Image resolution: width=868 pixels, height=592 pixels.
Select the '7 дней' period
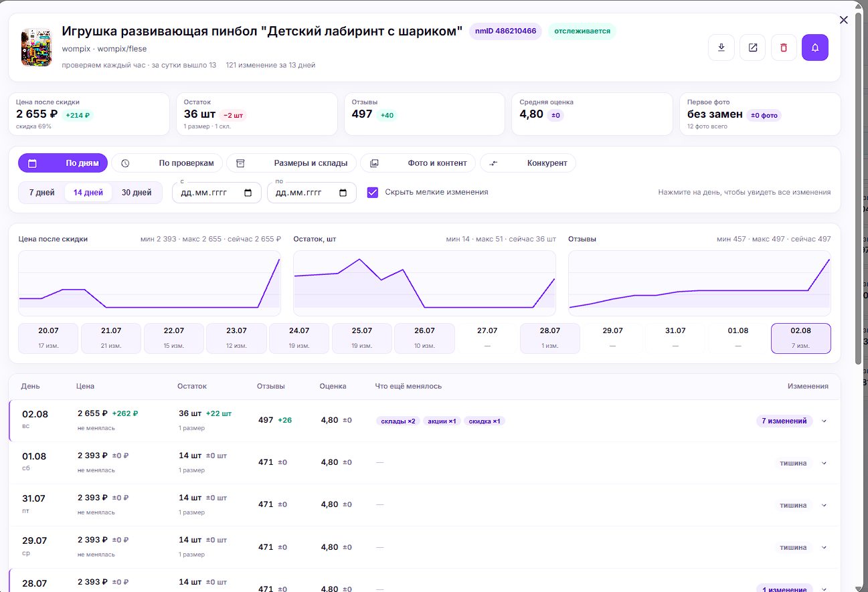42,193
